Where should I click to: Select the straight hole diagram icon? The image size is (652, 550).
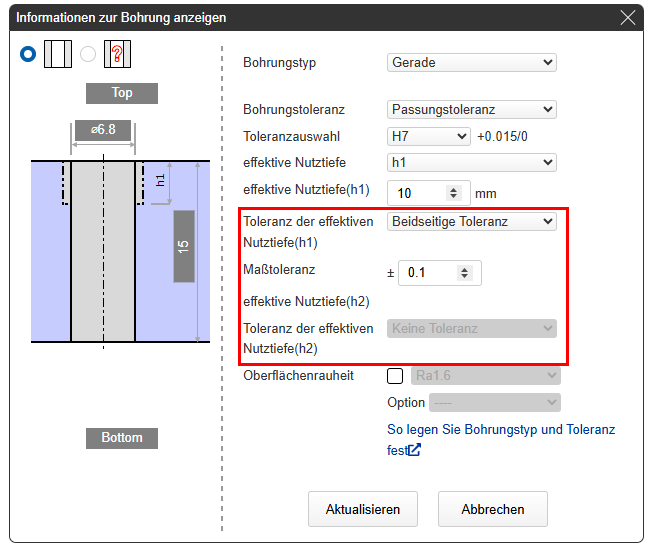[x=58, y=54]
